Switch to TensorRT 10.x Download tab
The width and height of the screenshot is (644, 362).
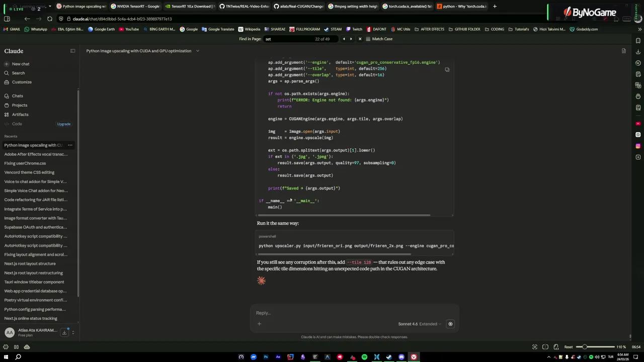click(x=189, y=7)
